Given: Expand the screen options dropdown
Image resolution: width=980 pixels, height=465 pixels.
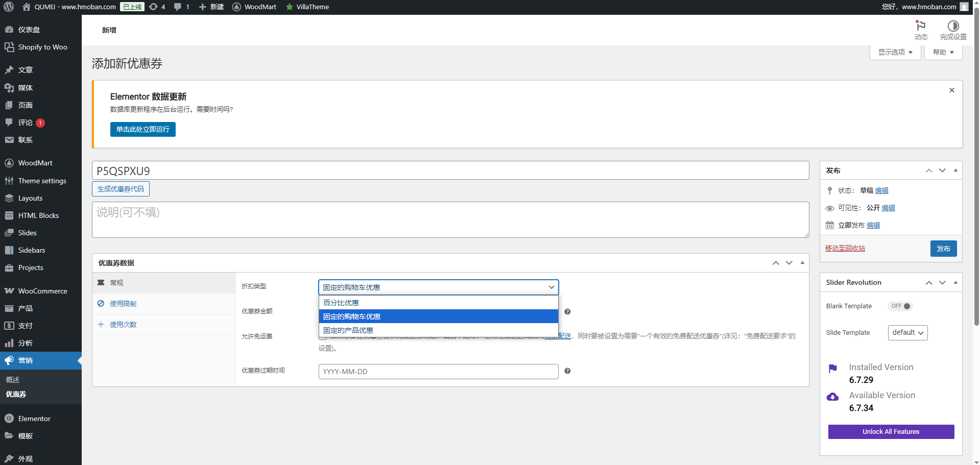Looking at the screenshot, I should pyautogui.click(x=895, y=52).
